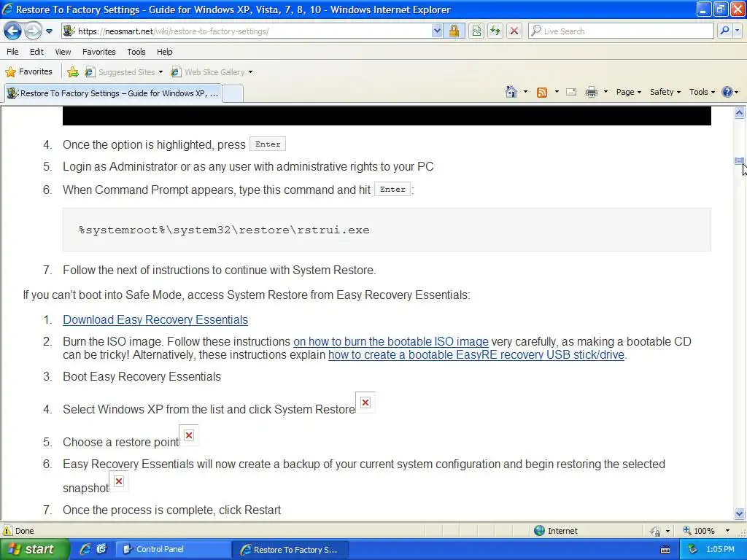Open the recent pages dropdown arrow
The width and height of the screenshot is (747, 560).
pos(49,31)
